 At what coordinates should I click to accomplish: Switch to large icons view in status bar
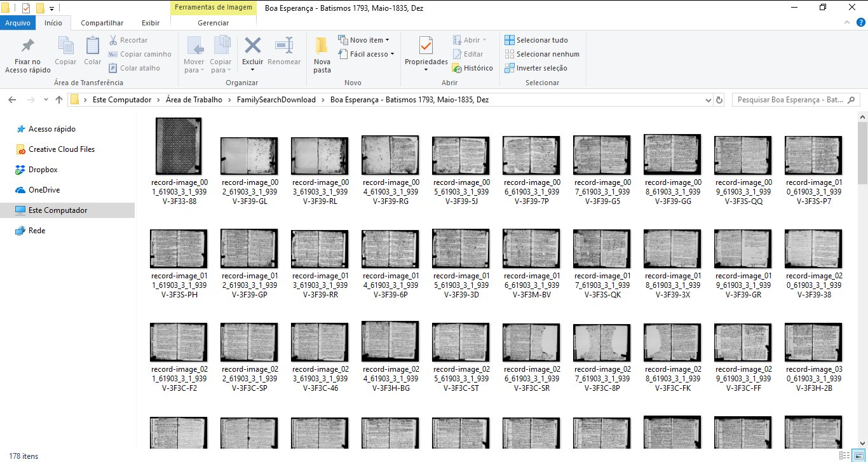pos(860,456)
